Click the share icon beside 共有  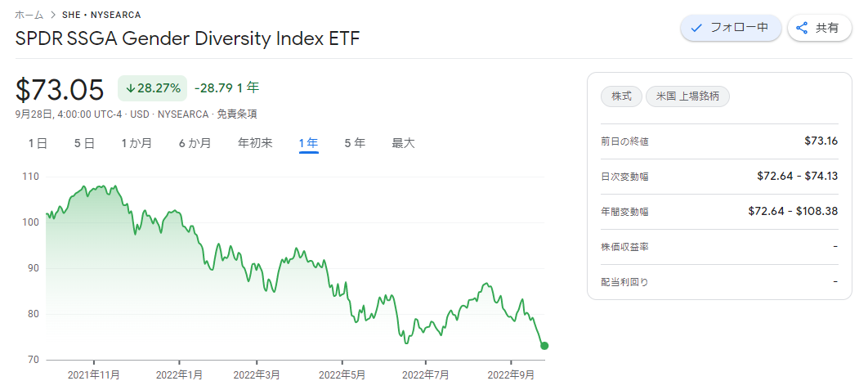click(x=802, y=28)
